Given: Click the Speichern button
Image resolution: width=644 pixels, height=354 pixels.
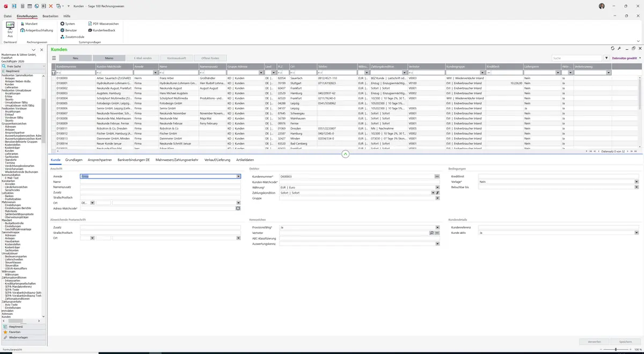Looking at the screenshot, I should [x=625, y=342].
